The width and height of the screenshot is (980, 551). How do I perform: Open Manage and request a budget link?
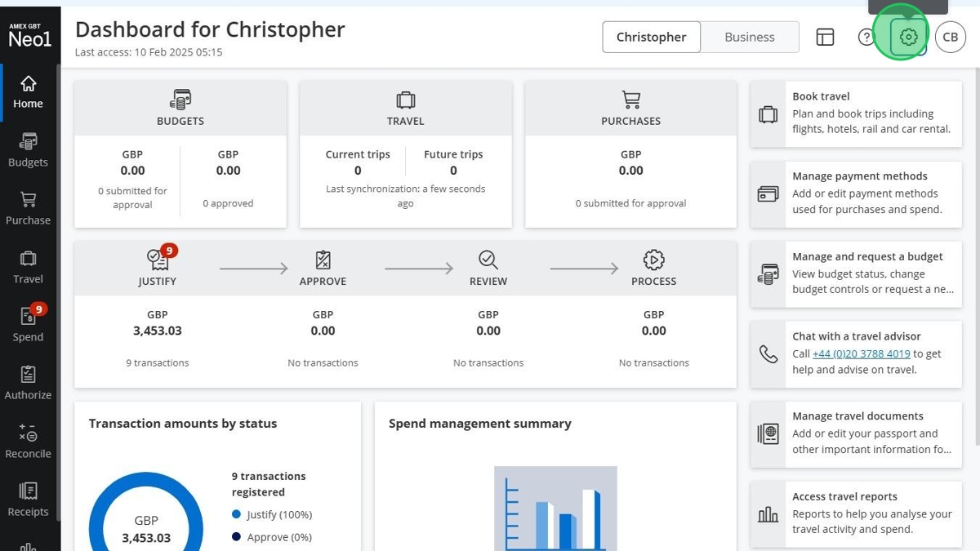856,274
